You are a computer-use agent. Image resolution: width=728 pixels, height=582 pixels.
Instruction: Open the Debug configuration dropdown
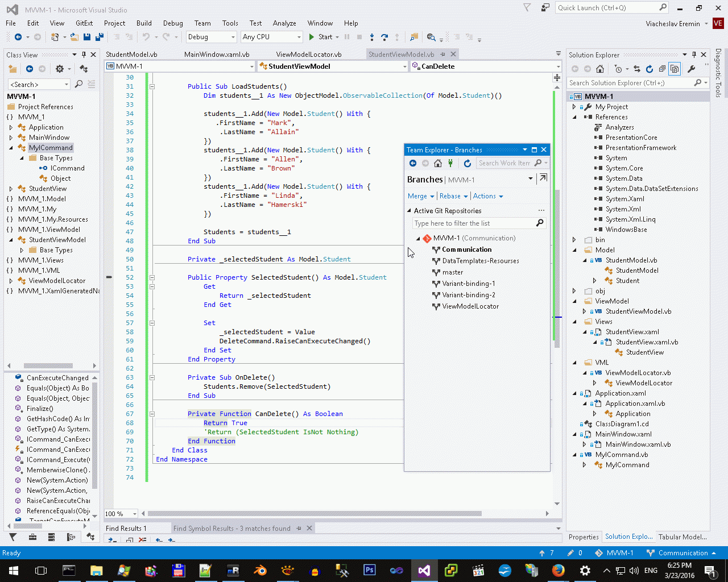pyautogui.click(x=211, y=37)
